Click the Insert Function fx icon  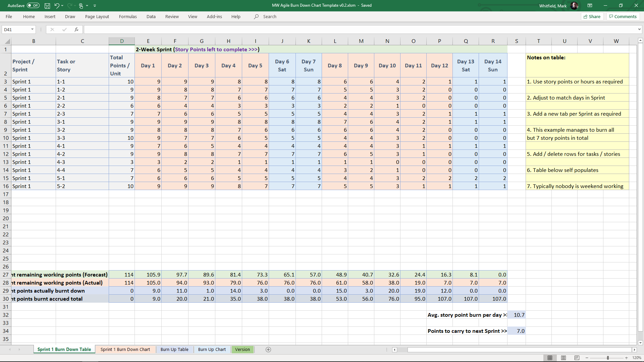point(76,29)
